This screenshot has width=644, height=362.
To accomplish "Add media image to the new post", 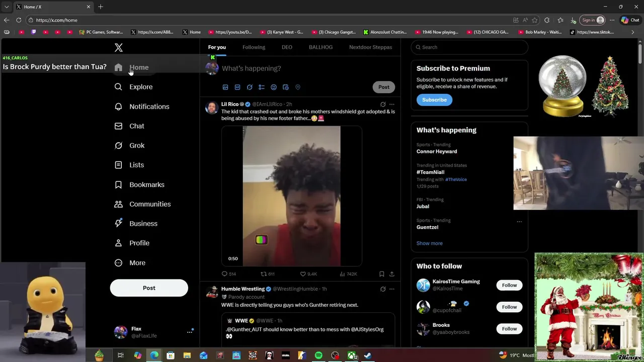I will 225,87.
